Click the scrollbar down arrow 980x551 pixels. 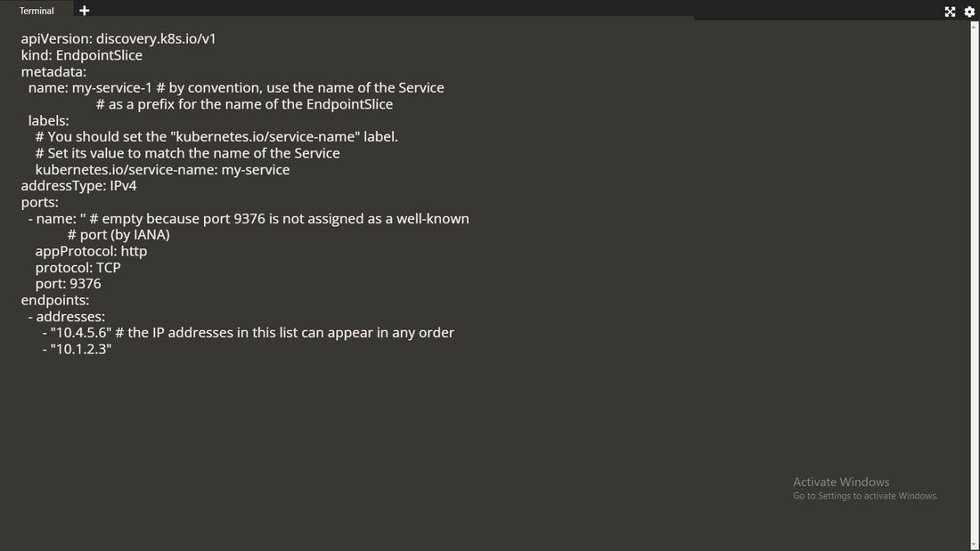click(975, 544)
